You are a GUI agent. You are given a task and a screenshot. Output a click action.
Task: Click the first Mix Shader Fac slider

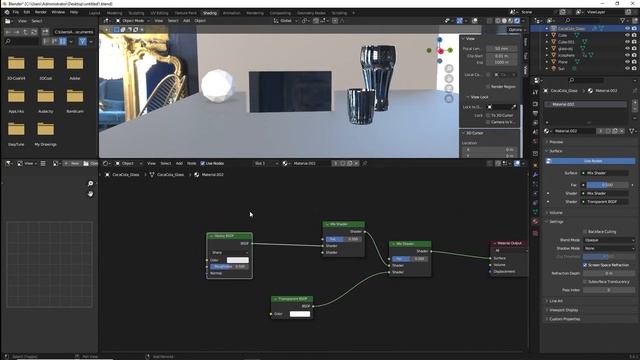[343, 239]
